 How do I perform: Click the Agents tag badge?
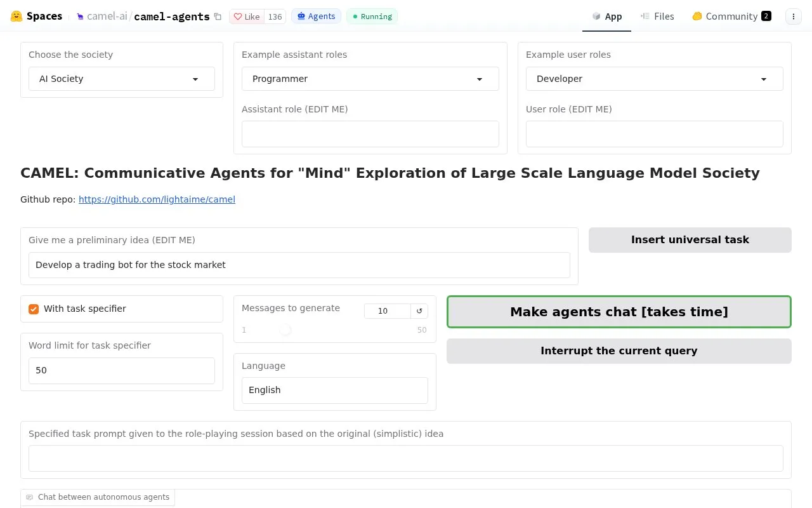click(316, 17)
